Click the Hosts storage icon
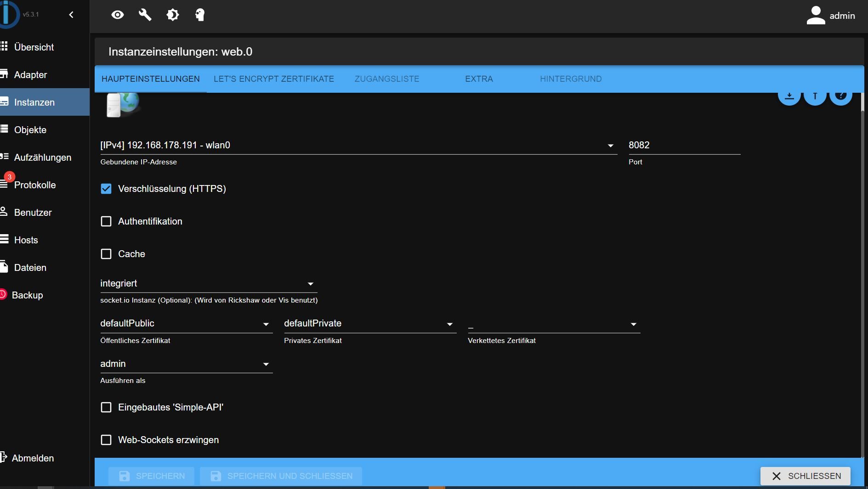The height and width of the screenshot is (489, 868). pos(4,239)
